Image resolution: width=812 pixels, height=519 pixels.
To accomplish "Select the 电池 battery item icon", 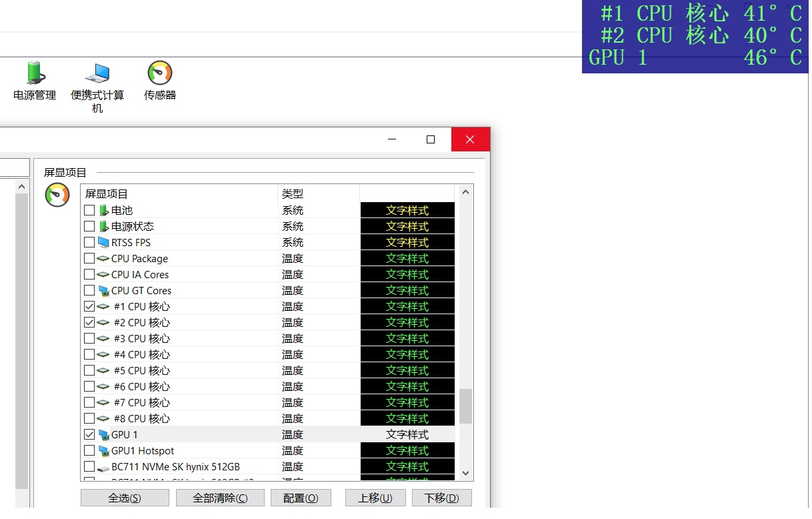I will pos(103,210).
